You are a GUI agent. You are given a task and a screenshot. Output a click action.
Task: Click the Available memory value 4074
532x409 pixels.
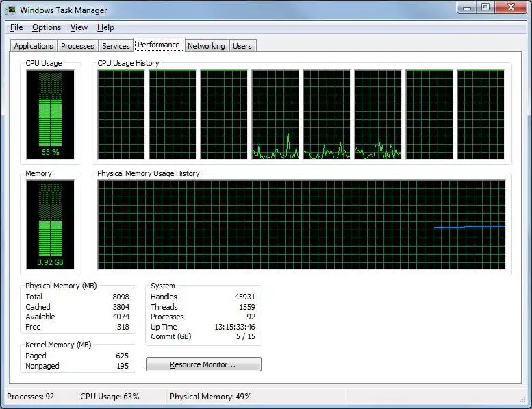tap(121, 317)
